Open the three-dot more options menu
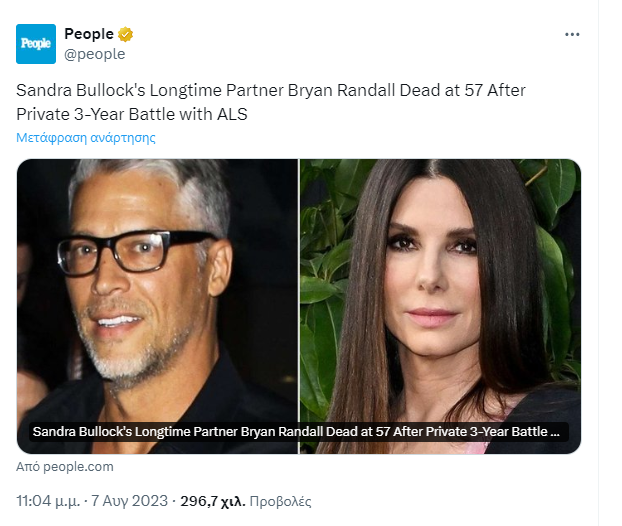Image resolution: width=622 pixels, height=526 pixels. pyautogui.click(x=572, y=34)
